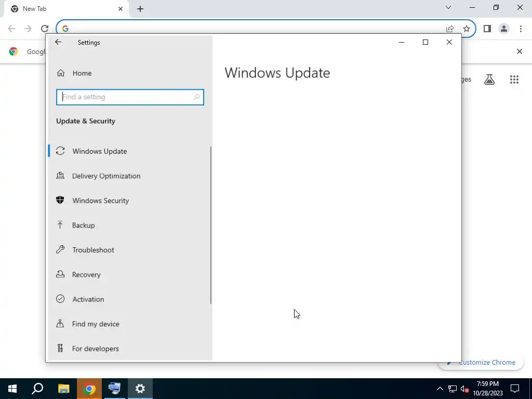Select Windows Update in sidebar
Image resolution: width=532 pixels, height=399 pixels.
[130, 151]
